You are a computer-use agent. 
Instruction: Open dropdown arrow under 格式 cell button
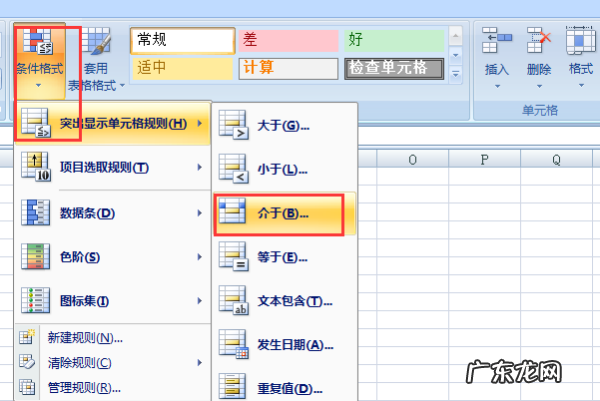click(x=581, y=85)
